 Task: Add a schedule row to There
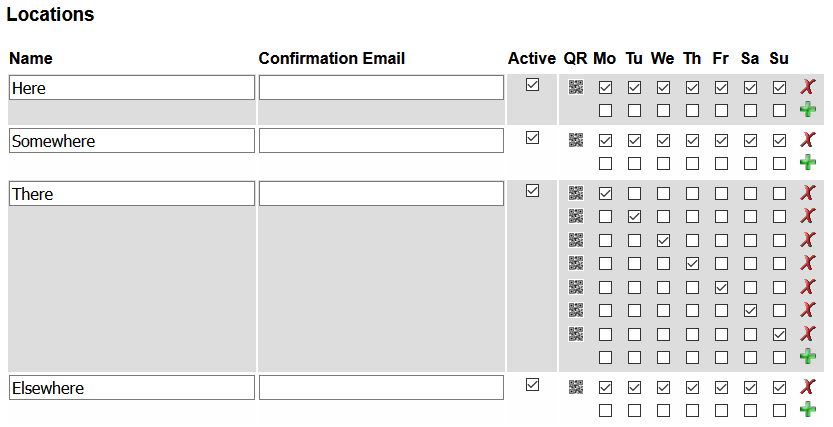(x=808, y=356)
